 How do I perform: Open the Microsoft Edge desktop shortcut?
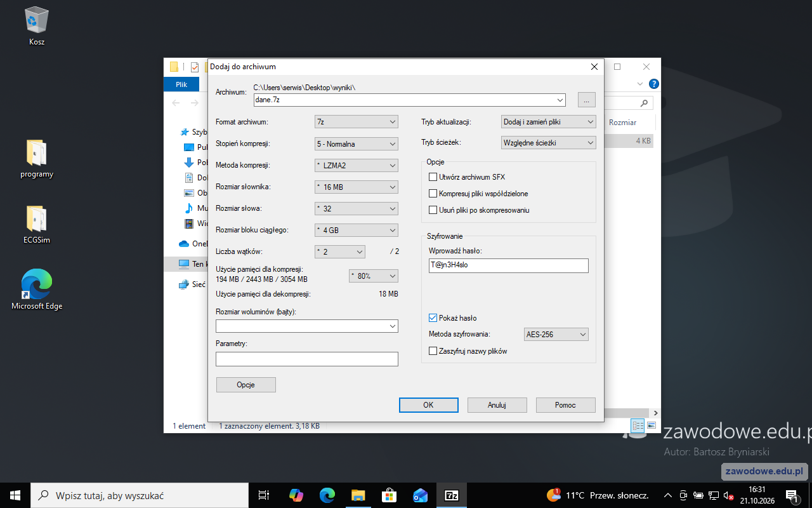point(36,290)
